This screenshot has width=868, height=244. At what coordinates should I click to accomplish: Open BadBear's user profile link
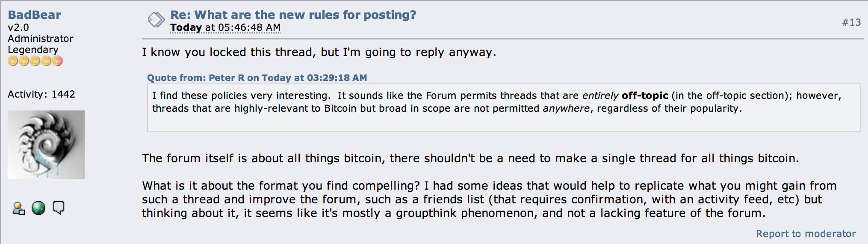[34, 15]
